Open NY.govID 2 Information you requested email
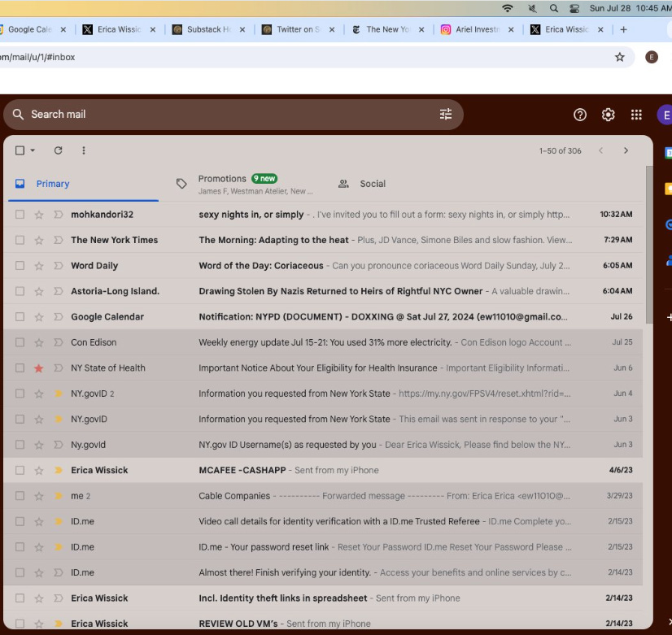Viewport: 672px width, 635px height. click(324, 394)
